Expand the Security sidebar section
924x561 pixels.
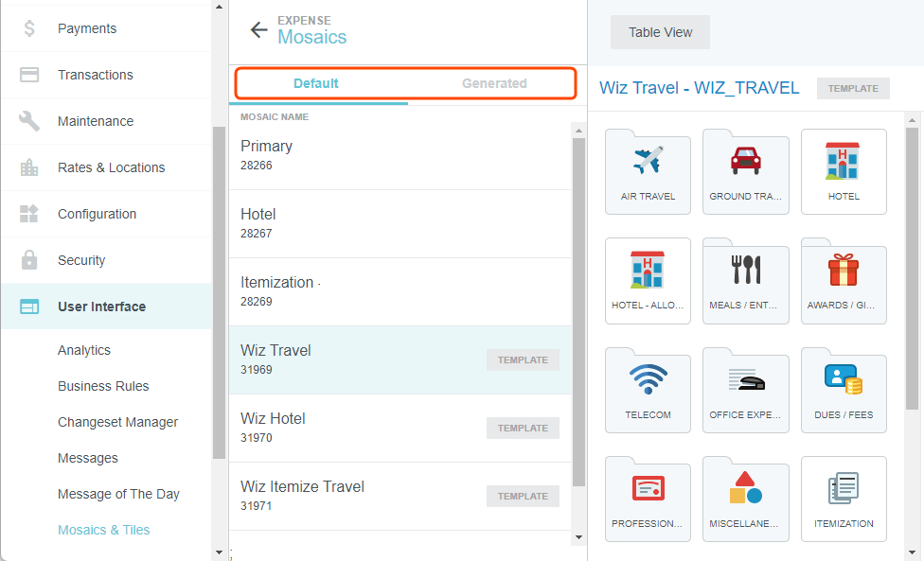pyautogui.click(x=81, y=260)
